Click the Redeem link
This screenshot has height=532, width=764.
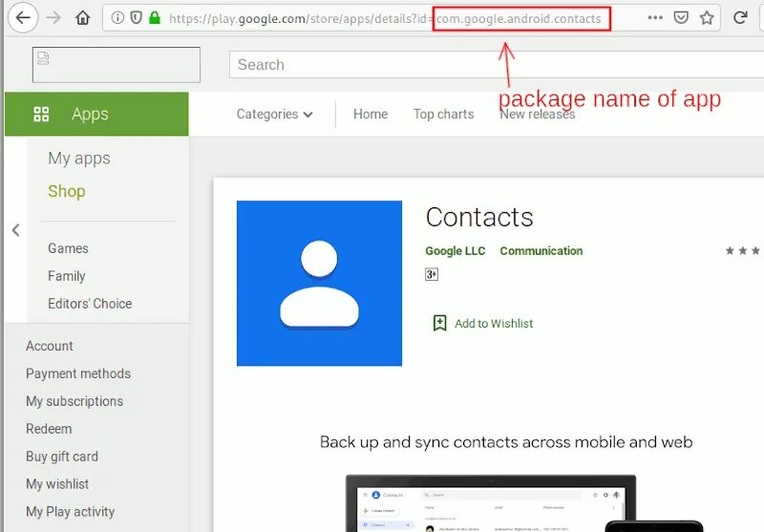click(49, 429)
